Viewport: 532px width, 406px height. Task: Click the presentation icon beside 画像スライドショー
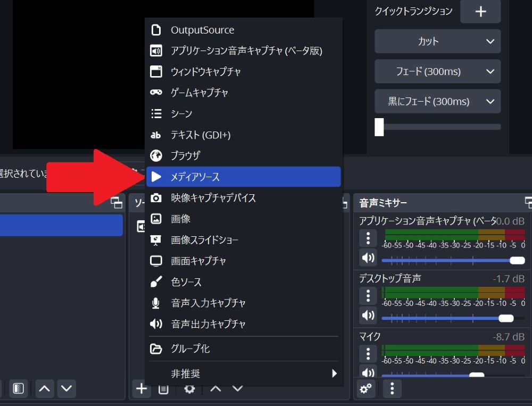click(156, 240)
